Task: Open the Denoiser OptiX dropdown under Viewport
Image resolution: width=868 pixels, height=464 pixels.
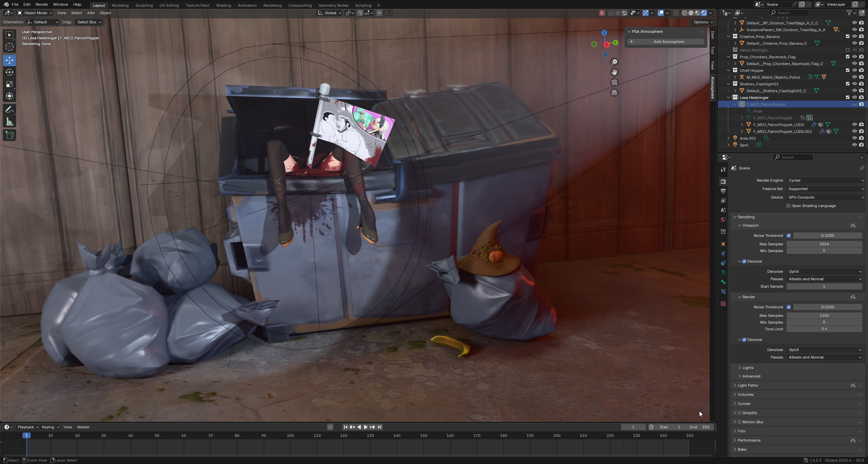Action: (824, 271)
